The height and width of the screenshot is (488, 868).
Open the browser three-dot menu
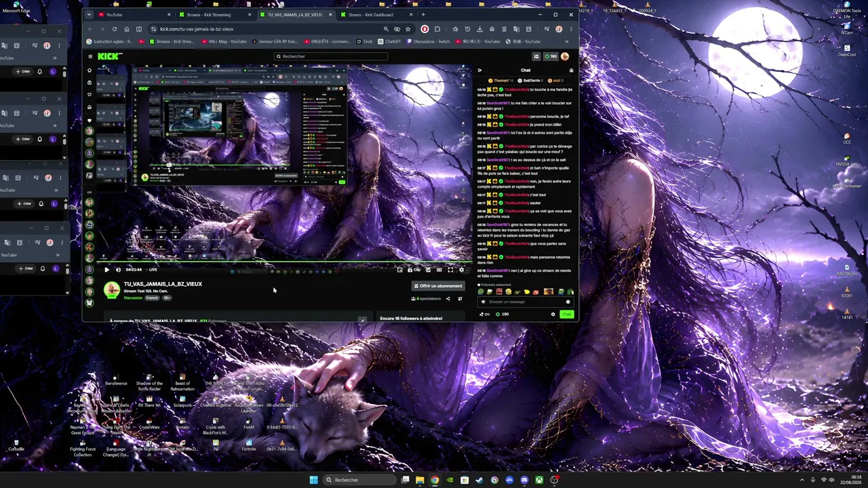coord(570,29)
